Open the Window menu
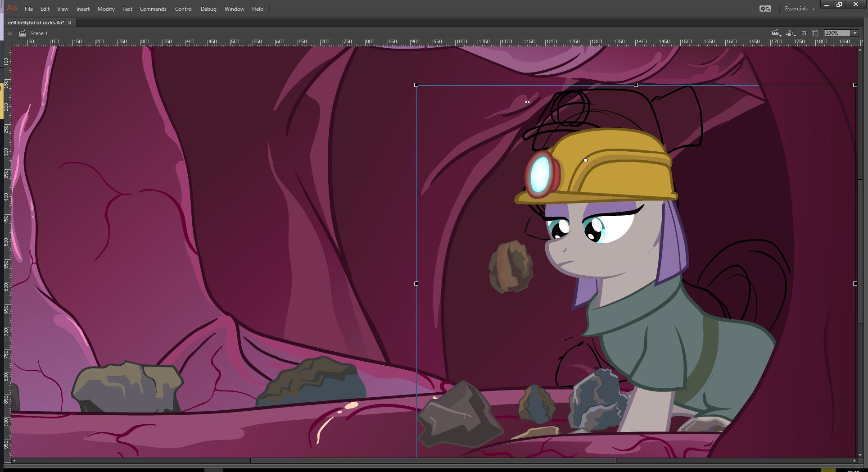This screenshot has height=472, width=868. [234, 9]
